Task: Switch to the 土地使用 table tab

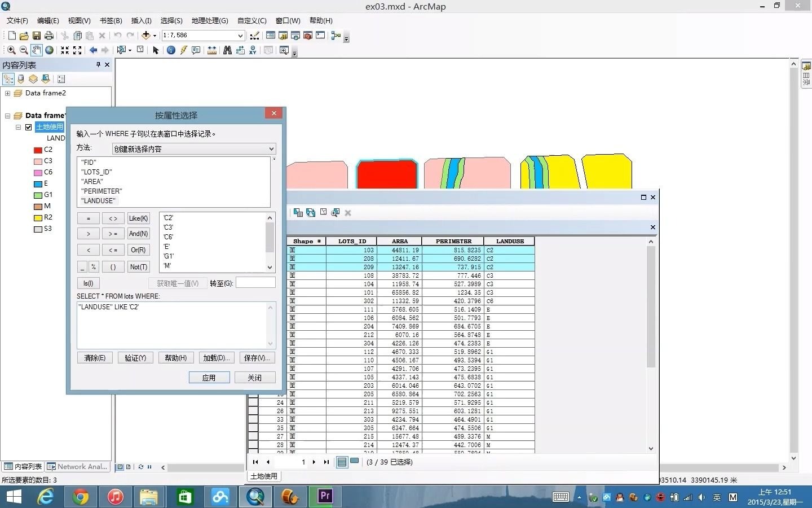Action: coord(263,476)
